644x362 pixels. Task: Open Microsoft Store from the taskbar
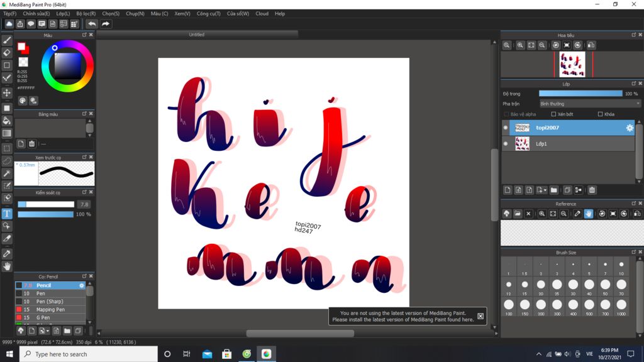[226, 354]
